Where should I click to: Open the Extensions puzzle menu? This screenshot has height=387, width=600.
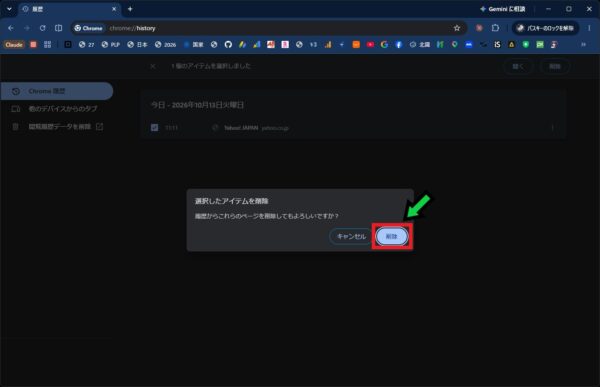pyautogui.click(x=496, y=28)
